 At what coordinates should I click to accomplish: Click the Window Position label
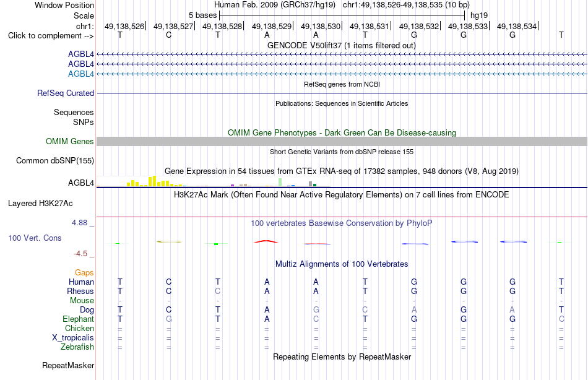click(64, 5)
